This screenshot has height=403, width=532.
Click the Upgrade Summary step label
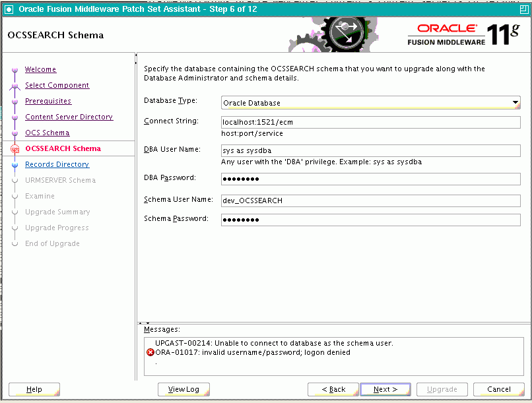(57, 212)
